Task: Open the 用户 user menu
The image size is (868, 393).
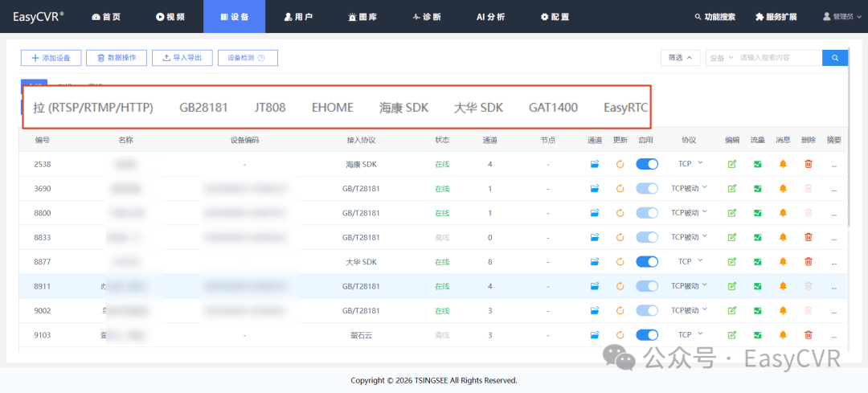Action: [298, 17]
